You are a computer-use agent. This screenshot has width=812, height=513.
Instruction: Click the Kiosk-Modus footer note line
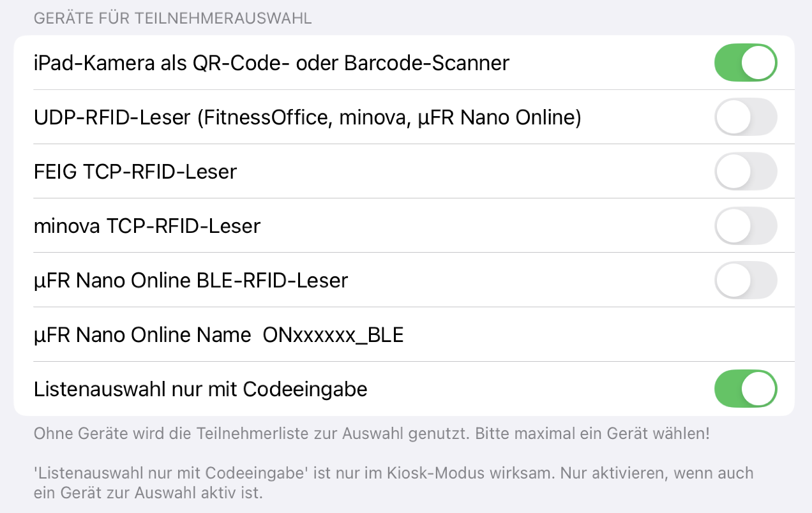(393, 473)
